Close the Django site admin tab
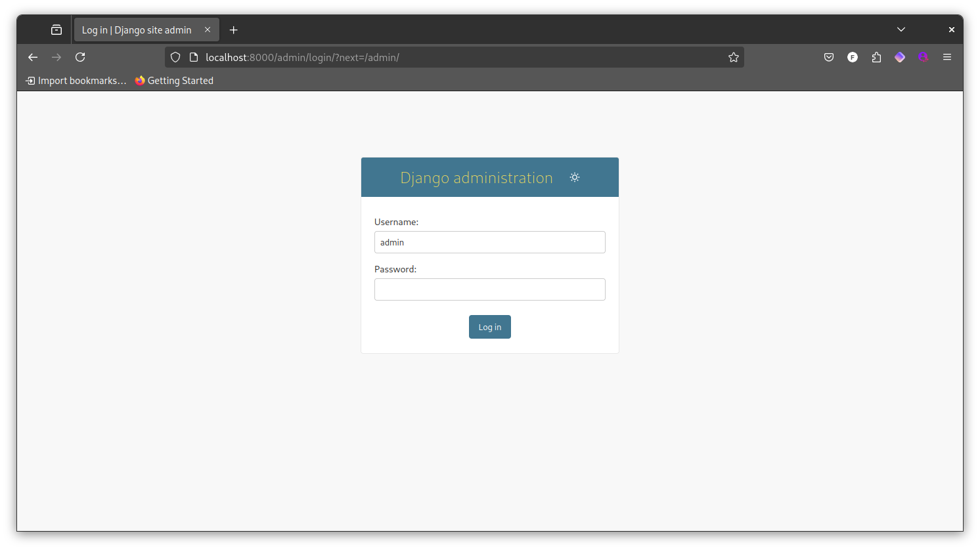 coord(208,30)
